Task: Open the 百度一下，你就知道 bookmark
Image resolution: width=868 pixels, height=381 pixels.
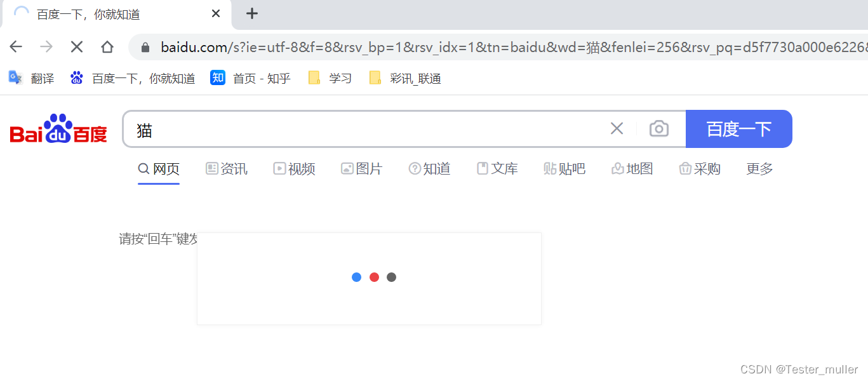Action: pyautogui.click(x=133, y=78)
